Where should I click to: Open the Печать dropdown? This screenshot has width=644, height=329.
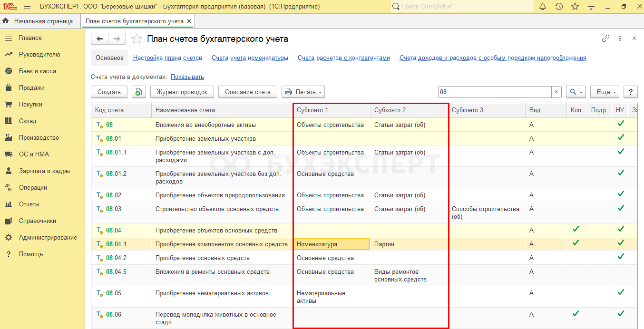click(x=303, y=92)
